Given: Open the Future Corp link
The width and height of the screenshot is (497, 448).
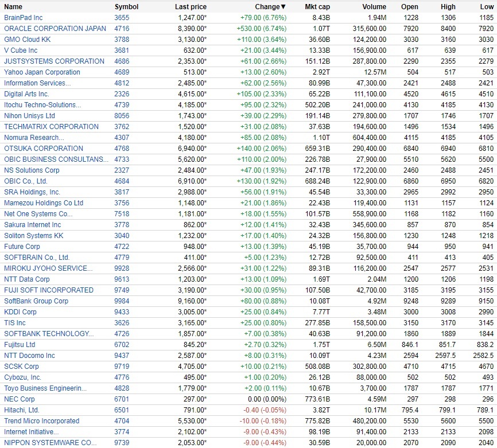Looking at the screenshot, I should [22, 247].
